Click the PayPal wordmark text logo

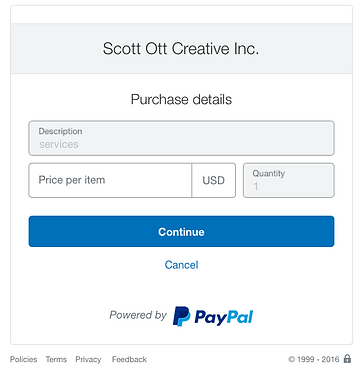pos(224,317)
